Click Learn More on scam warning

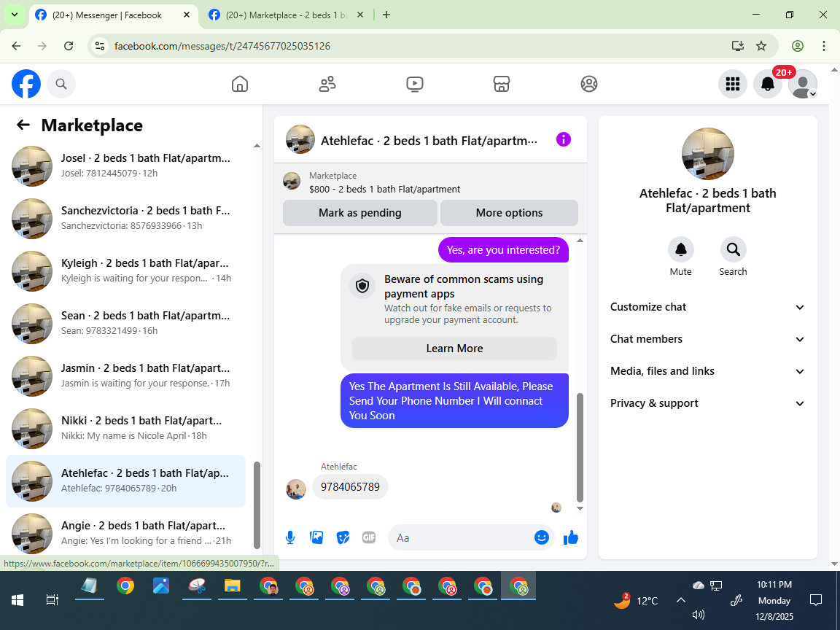454,349
